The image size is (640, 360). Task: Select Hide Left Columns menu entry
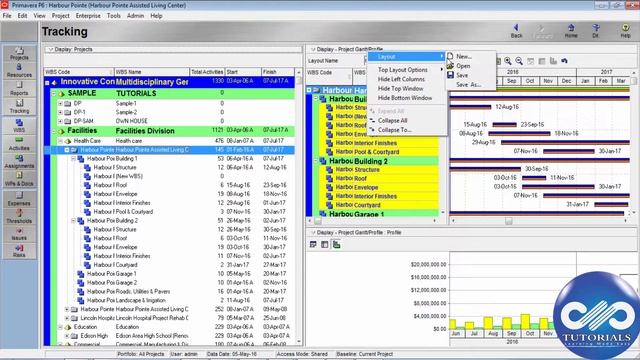[x=407, y=79]
